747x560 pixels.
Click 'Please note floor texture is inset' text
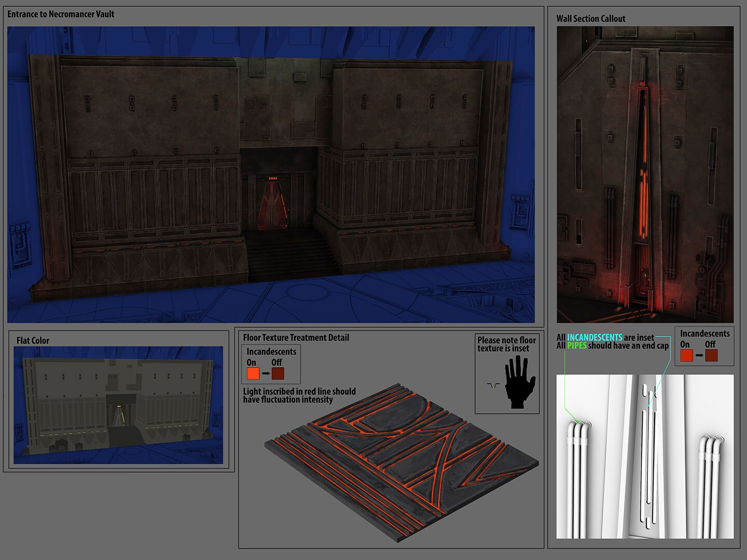(x=506, y=344)
